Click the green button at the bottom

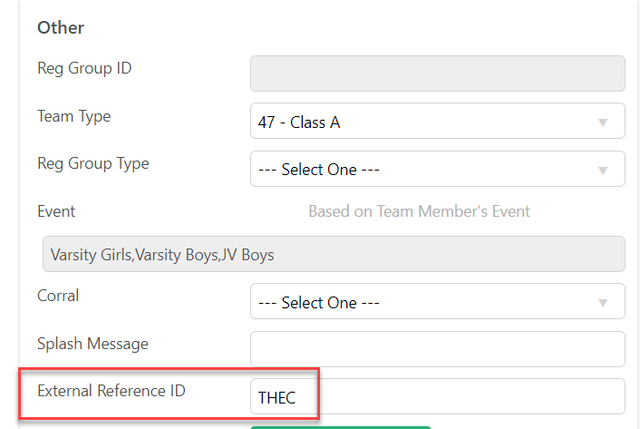(340, 427)
